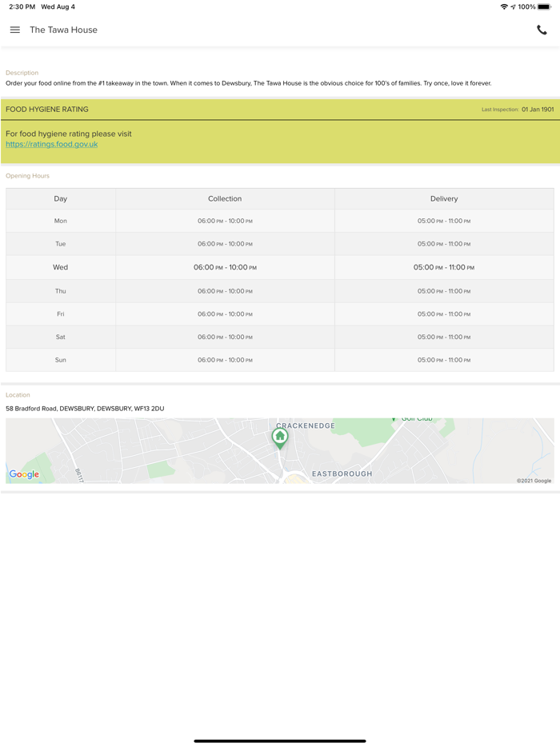Viewport: 560px width, 747px height.
Task: Click the Location section label
Action: 18,395
